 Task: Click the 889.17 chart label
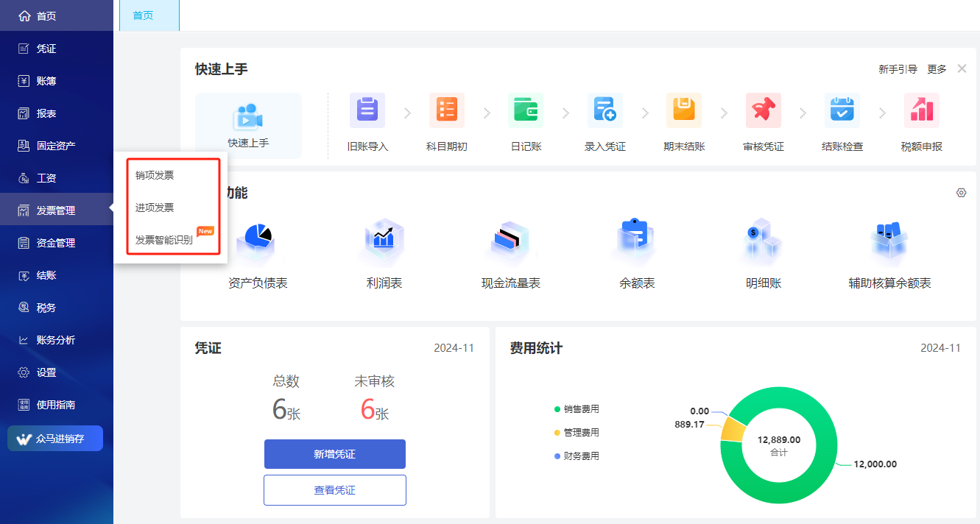689,425
